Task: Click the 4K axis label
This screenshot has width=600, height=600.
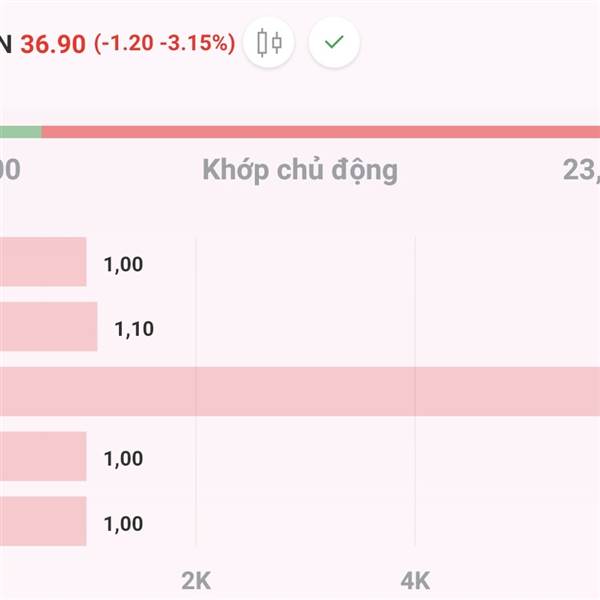Action: coord(415,581)
